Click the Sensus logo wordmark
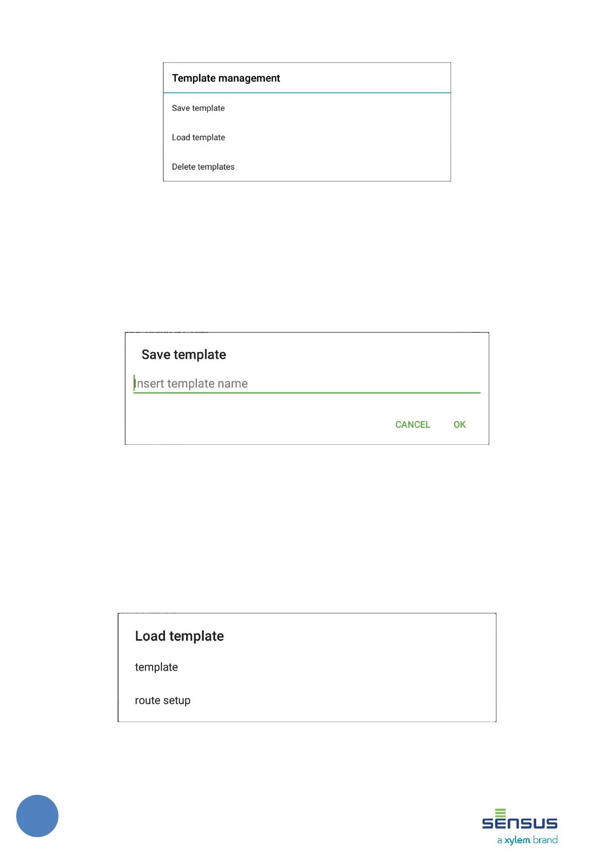Image resolution: width=614 pixels, height=868 pixels. (x=520, y=823)
